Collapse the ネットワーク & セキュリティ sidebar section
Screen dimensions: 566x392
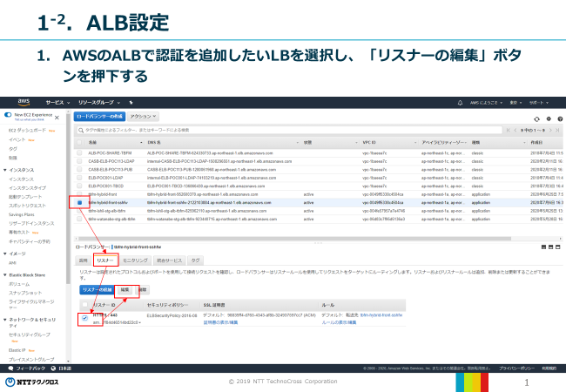(5, 320)
